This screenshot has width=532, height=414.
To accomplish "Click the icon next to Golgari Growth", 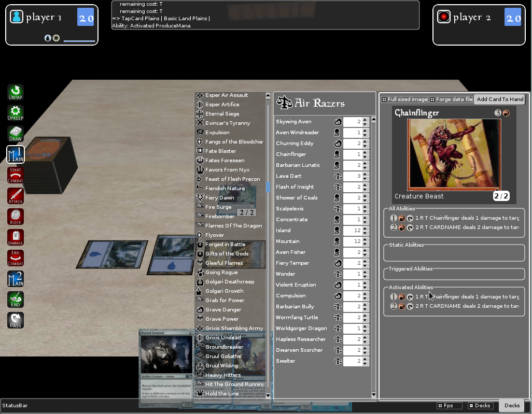I will tap(200, 291).
